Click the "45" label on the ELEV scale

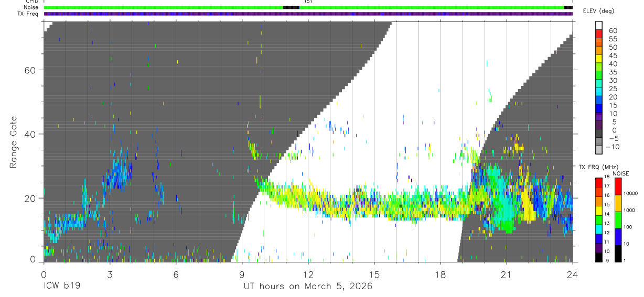(613, 56)
